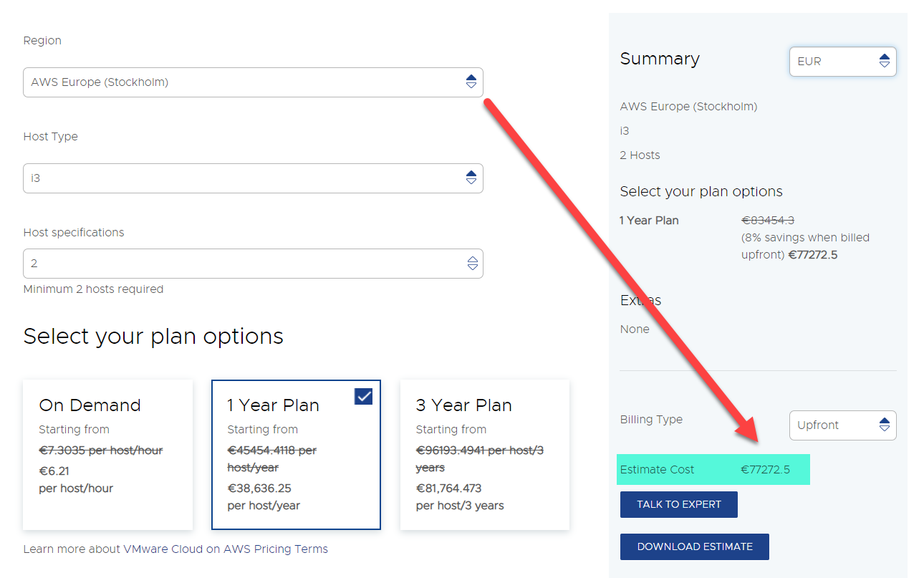The height and width of the screenshot is (578, 924).
Task: Click the 1 Year Plan card title
Action: [x=273, y=405]
